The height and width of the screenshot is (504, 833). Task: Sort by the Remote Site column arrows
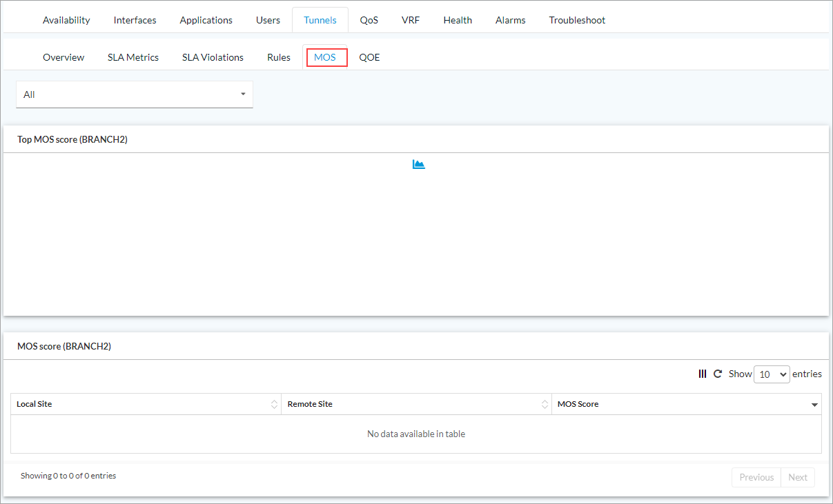545,404
